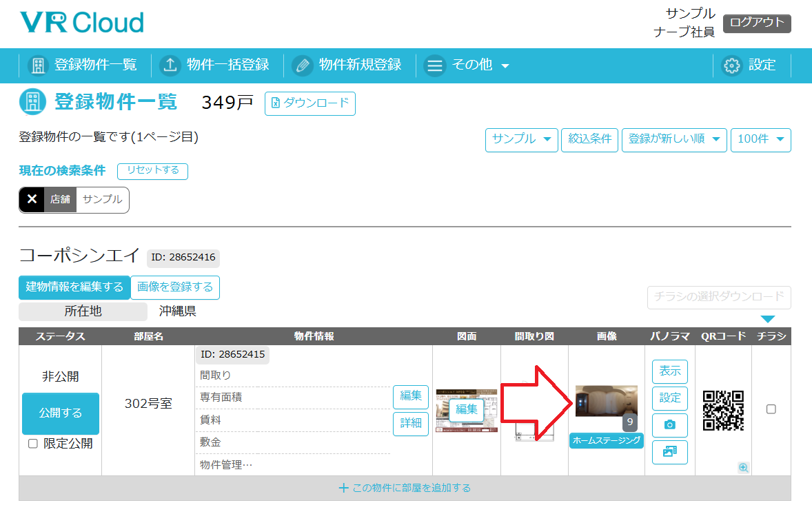Open the サンプル store dropdown
This screenshot has height=514, width=812.
click(521, 139)
